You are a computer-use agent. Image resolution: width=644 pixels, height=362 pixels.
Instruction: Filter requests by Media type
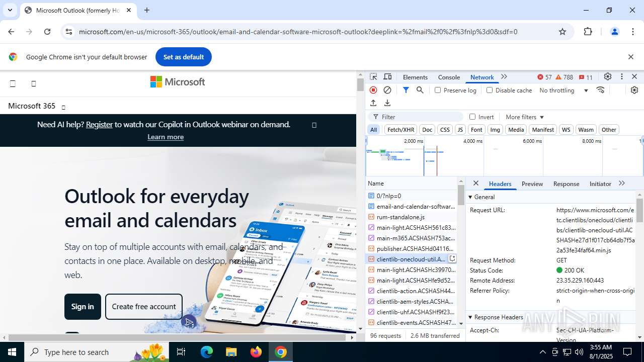516,130
